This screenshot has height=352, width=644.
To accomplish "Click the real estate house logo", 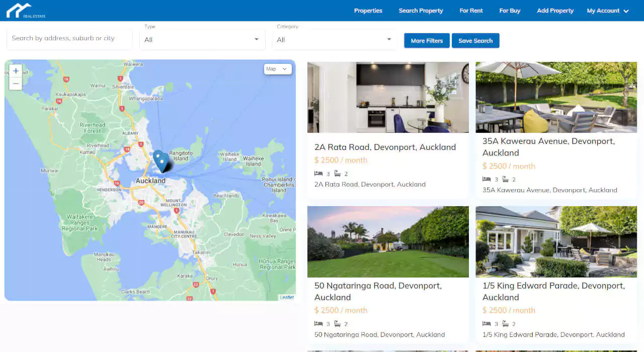I will pos(26,11).
